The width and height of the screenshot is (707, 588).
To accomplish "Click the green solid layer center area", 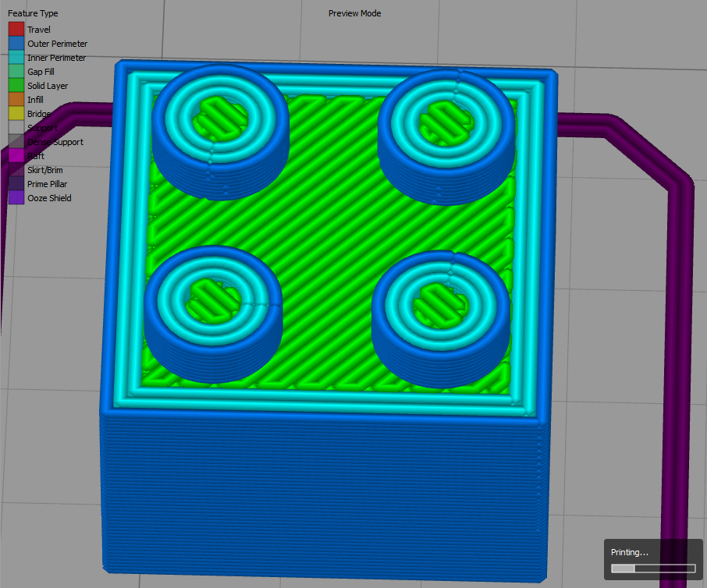I will coord(328,226).
